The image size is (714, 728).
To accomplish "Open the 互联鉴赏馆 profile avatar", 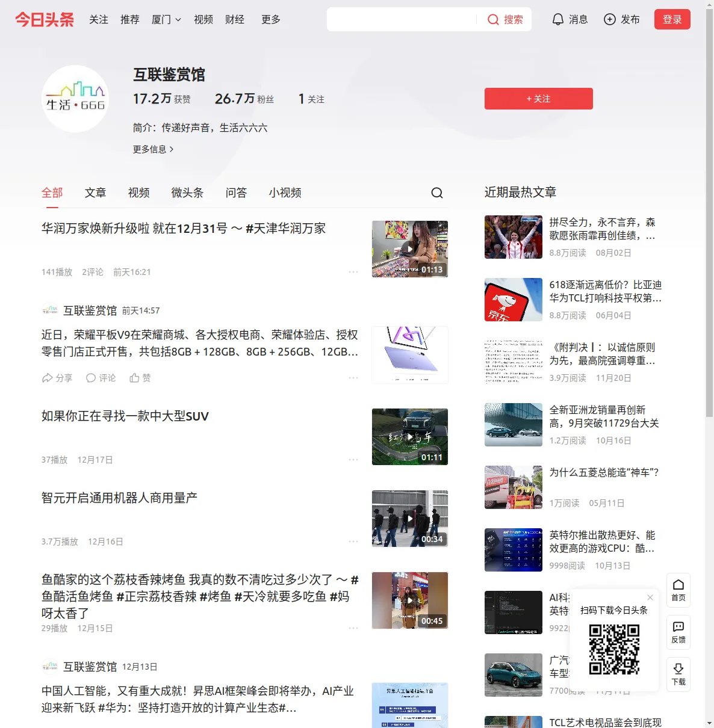I will click(75, 99).
